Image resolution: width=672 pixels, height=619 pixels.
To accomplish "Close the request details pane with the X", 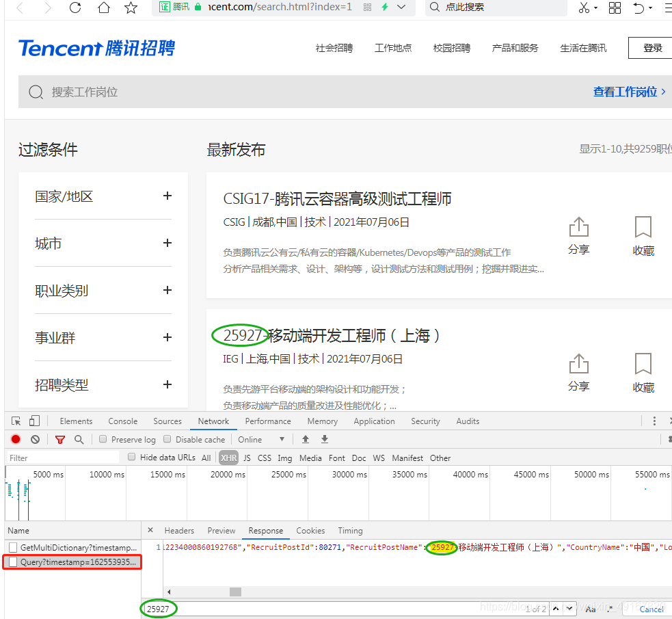I will click(x=150, y=530).
